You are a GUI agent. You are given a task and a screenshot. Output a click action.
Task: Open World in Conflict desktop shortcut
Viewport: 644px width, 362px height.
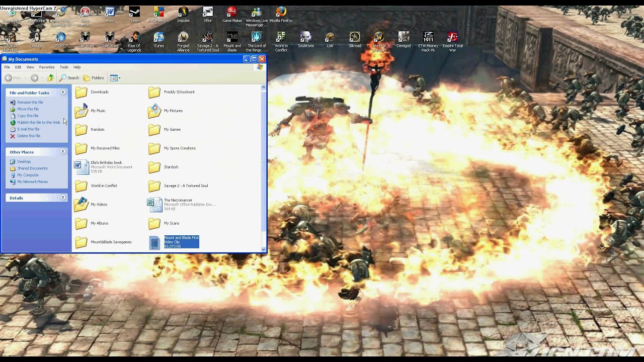point(281,41)
